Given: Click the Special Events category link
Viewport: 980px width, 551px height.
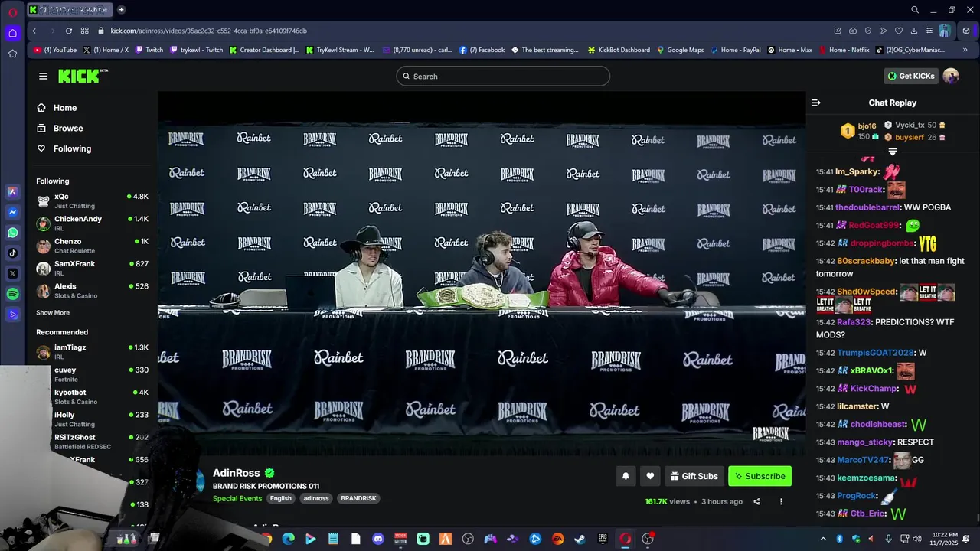Looking at the screenshot, I should click(237, 498).
